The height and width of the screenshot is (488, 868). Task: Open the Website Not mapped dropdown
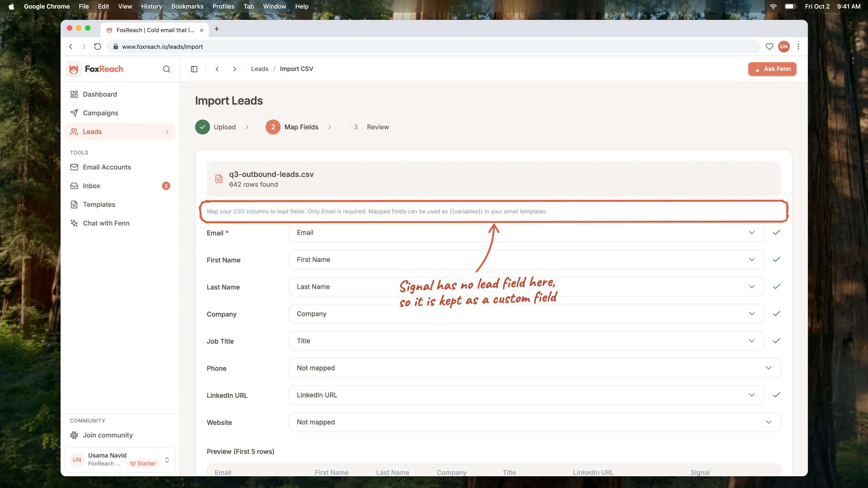pyautogui.click(x=535, y=422)
